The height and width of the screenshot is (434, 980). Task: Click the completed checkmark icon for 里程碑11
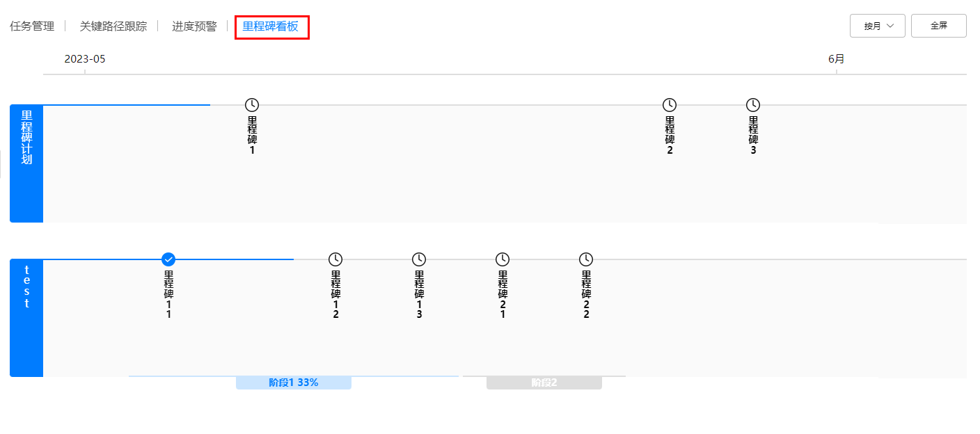[168, 259]
